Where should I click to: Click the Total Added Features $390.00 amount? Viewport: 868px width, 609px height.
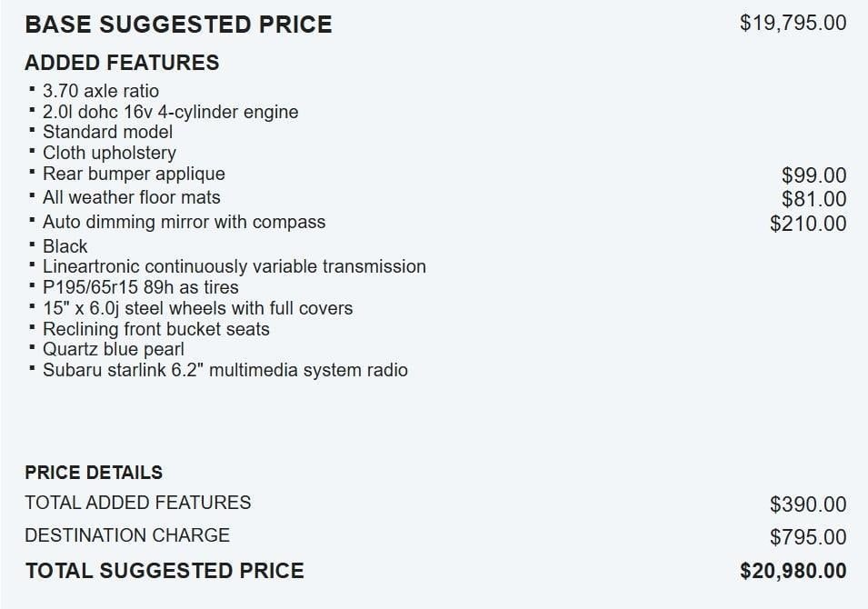808,504
